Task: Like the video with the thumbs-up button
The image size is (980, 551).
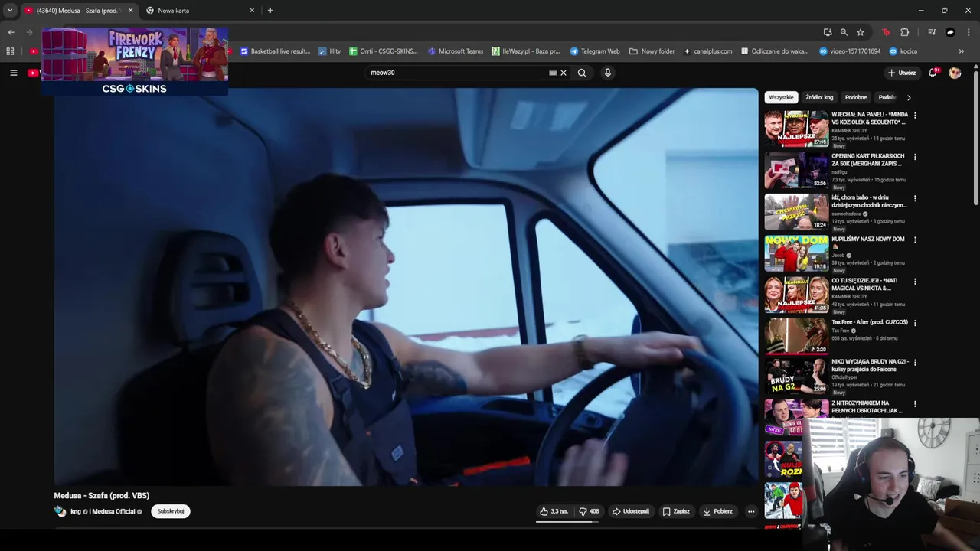Action: click(554, 511)
